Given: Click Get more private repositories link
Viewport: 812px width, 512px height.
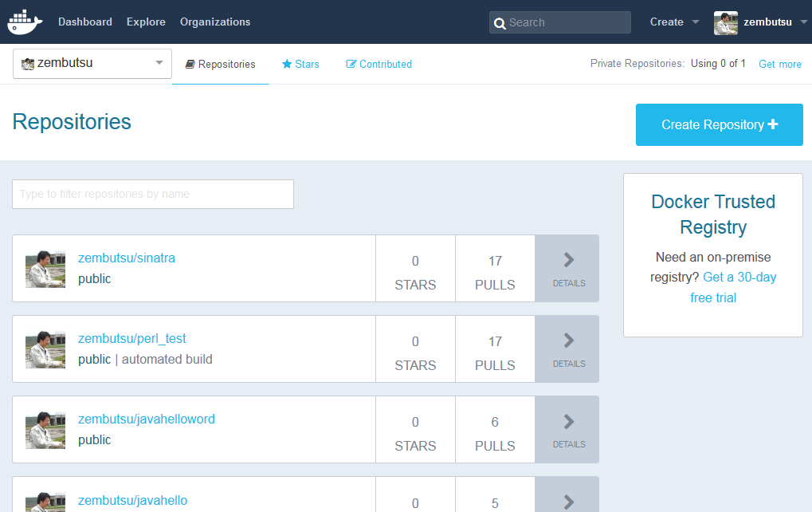Looking at the screenshot, I should pyautogui.click(x=780, y=65).
